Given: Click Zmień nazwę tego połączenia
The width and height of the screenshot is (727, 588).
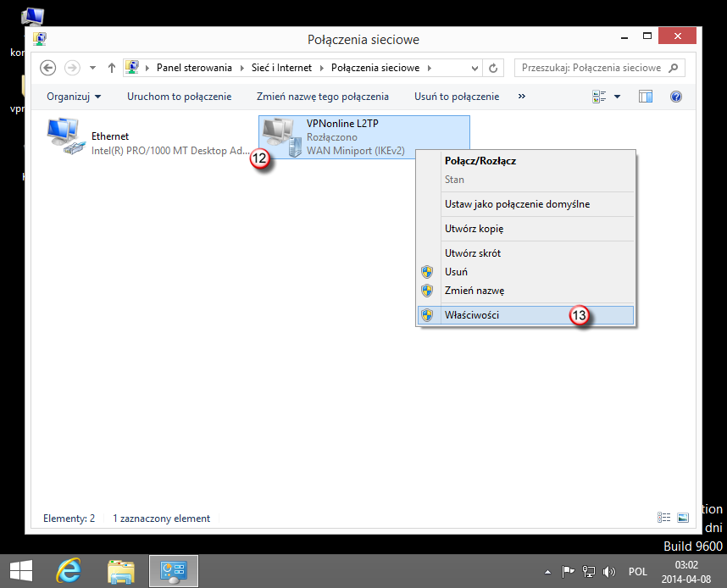Looking at the screenshot, I should pyautogui.click(x=323, y=97).
